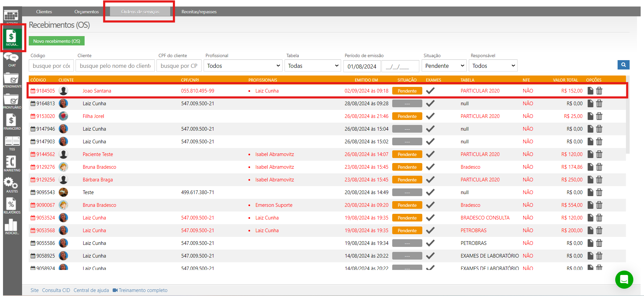
Task: Click value R$ 554,00
Action: [572, 205]
